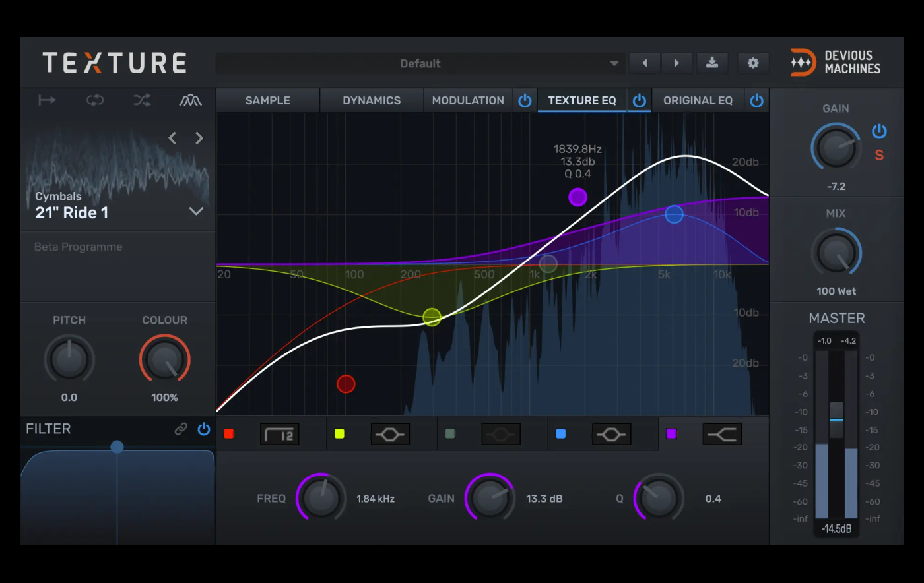Select the red EQ node on graph
The height and width of the screenshot is (583, 924).
tap(346, 384)
